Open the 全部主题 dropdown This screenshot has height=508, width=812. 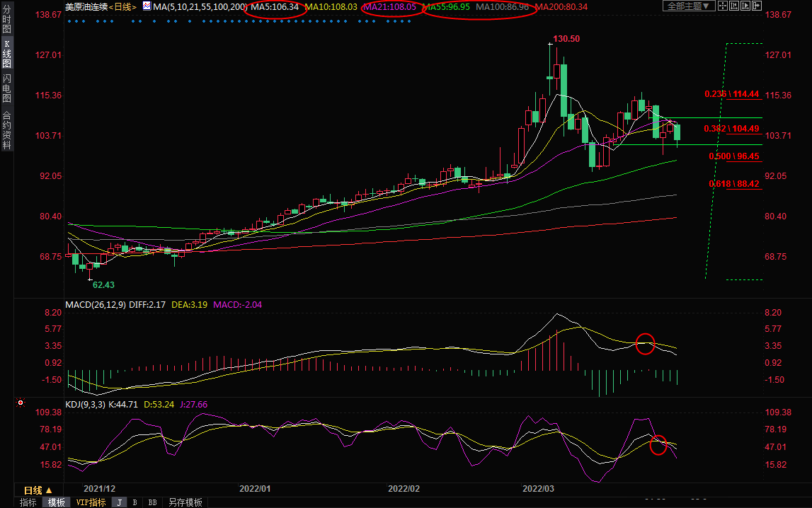click(x=687, y=6)
